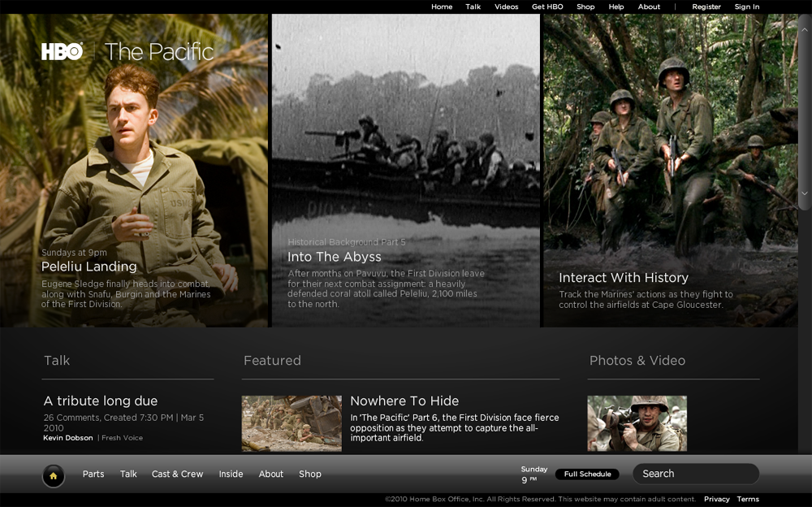812x507 pixels.
Task: Click the Talk section heading
Action: click(x=57, y=360)
